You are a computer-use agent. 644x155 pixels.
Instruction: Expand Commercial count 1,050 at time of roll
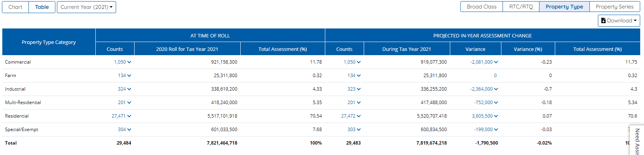(123, 62)
